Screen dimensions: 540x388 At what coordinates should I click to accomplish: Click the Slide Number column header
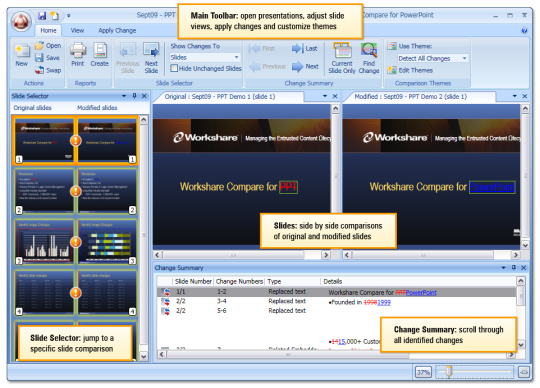click(193, 281)
